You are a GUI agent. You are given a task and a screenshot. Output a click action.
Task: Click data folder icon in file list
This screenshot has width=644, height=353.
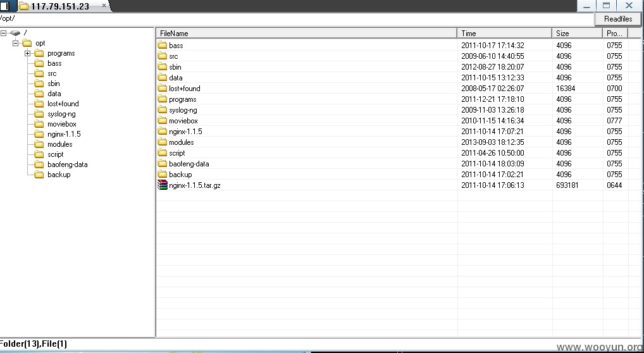coord(162,77)
